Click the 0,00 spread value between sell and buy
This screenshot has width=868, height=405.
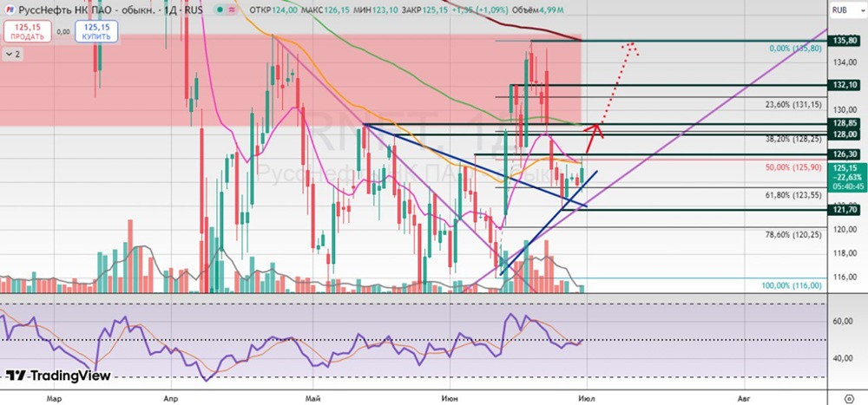click(x=63, y=31)
